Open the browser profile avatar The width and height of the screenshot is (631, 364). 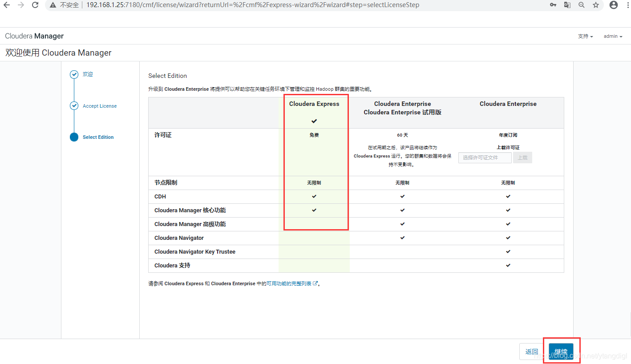pyautogui.click(x=614, y=5)
